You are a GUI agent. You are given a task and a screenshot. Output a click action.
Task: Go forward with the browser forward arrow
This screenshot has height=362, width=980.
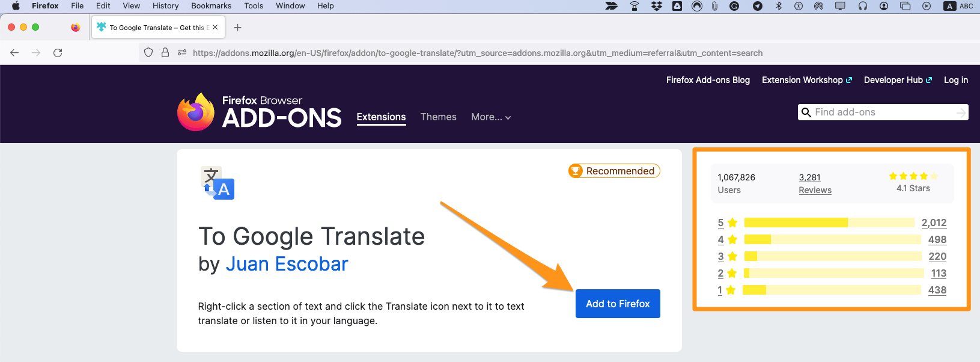pos(36,53)
